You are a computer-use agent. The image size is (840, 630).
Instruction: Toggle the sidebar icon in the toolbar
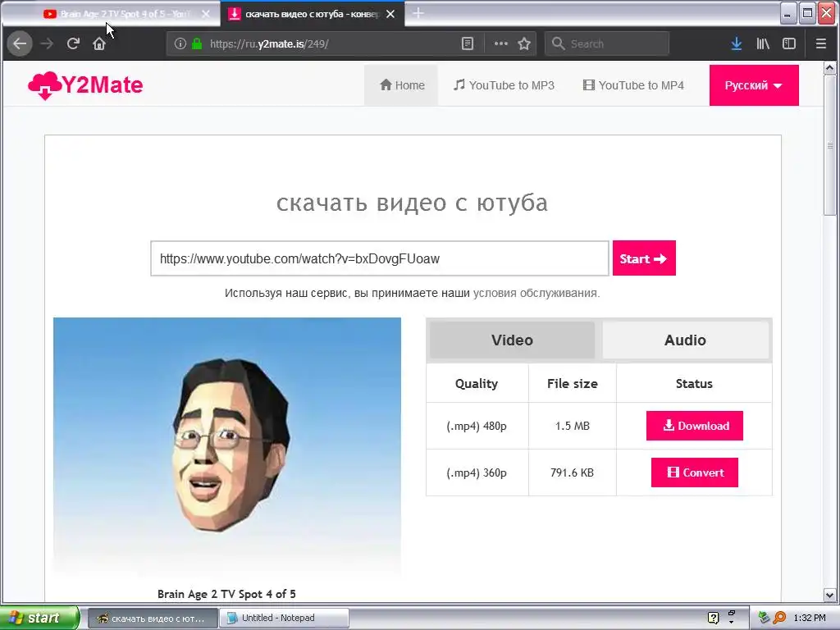pyautogui.click(x=789, y=44)
